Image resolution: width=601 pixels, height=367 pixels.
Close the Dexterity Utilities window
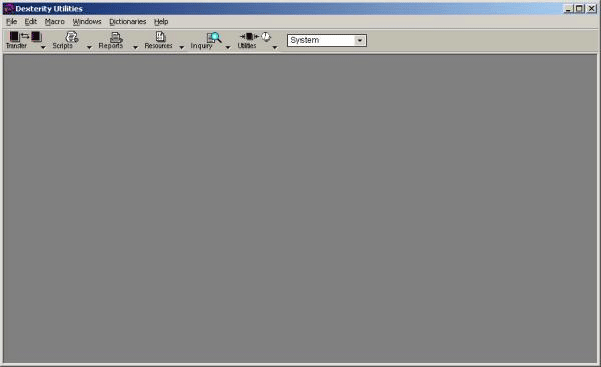tap(591, 8)
